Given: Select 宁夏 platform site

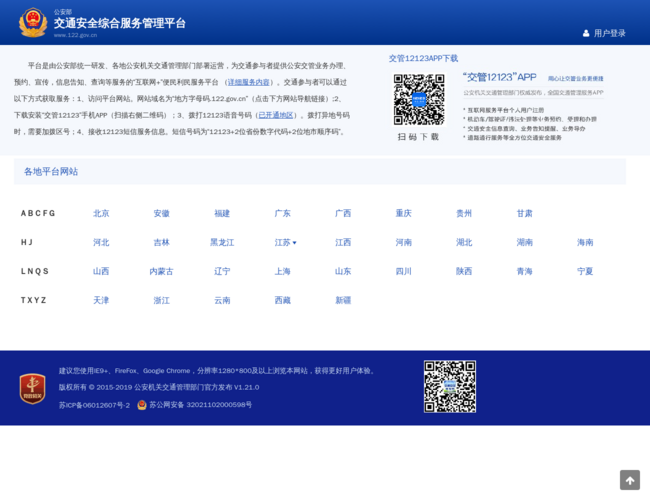Looking at the screenshot, I should [x=585, y=271].
